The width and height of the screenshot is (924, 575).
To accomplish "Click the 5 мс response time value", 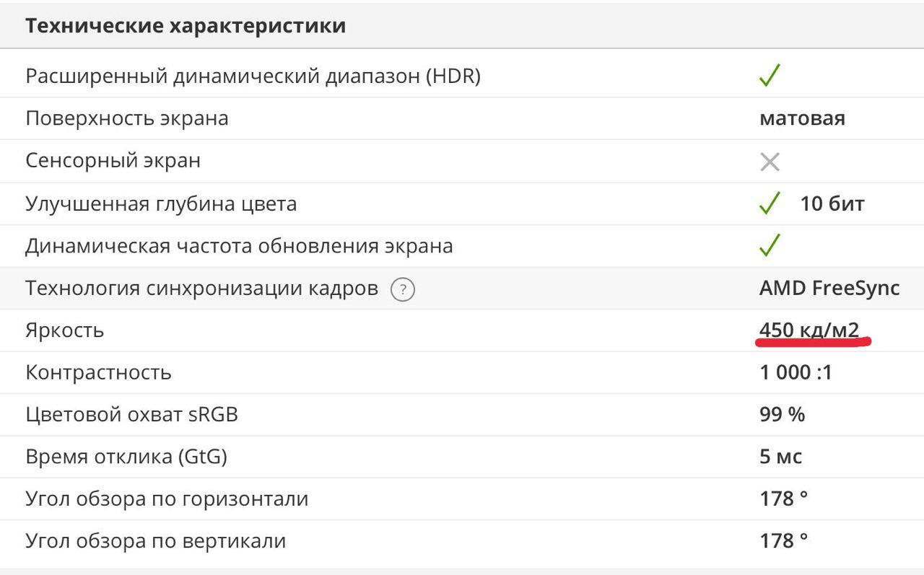I will pyautogui.click(x=780, y=457).
